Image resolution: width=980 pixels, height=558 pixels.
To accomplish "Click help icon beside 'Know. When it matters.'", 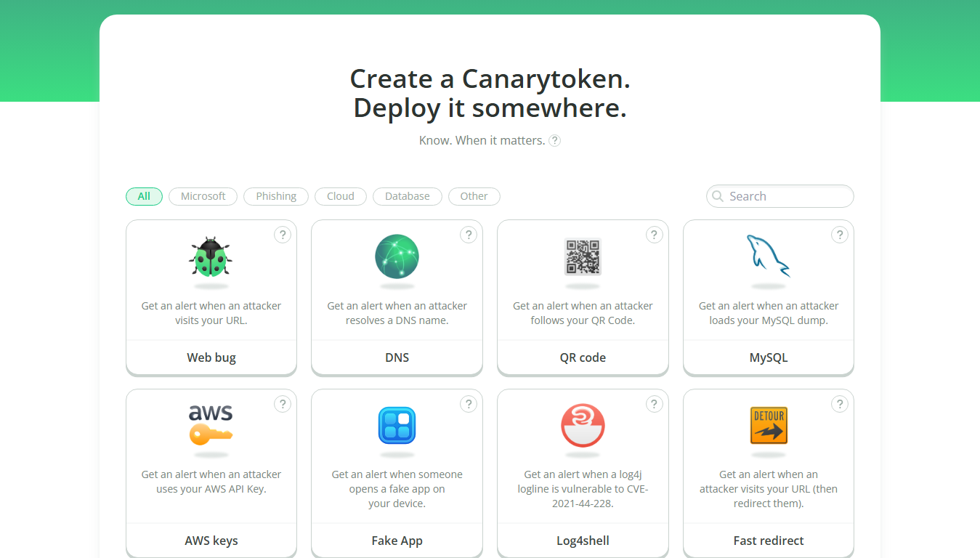I will [554, 141].
